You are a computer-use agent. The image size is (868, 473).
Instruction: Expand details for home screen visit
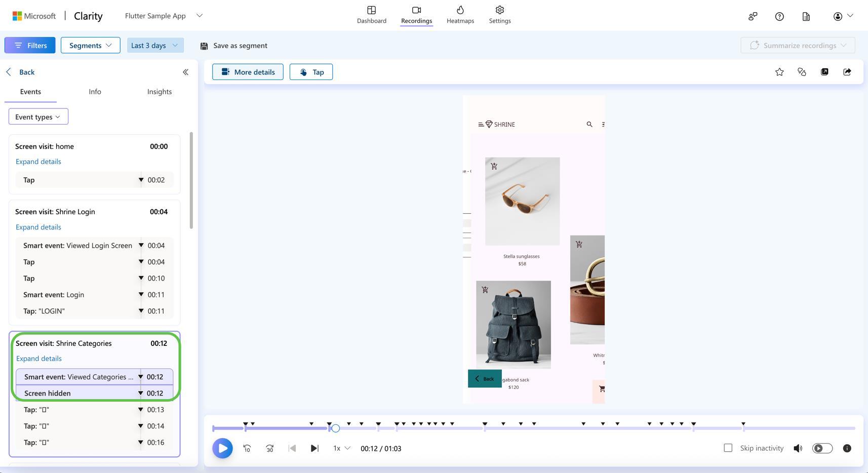[x=38, y=162]
